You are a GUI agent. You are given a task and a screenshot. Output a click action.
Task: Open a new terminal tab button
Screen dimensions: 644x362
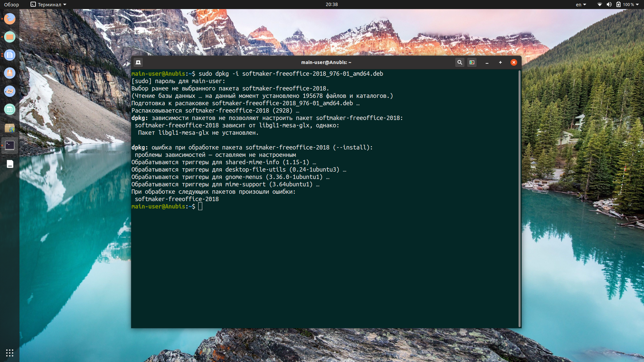pyautogui.click(x=138, y=62)
